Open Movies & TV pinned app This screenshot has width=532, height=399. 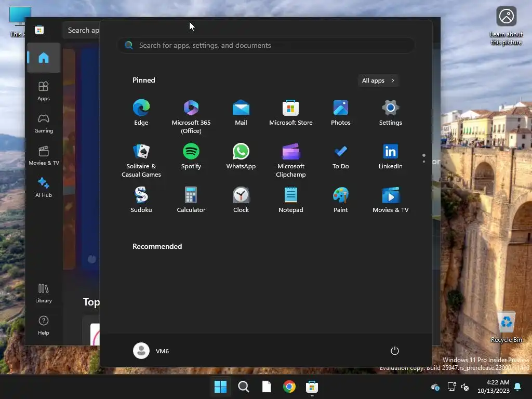[x=391, y=200]
